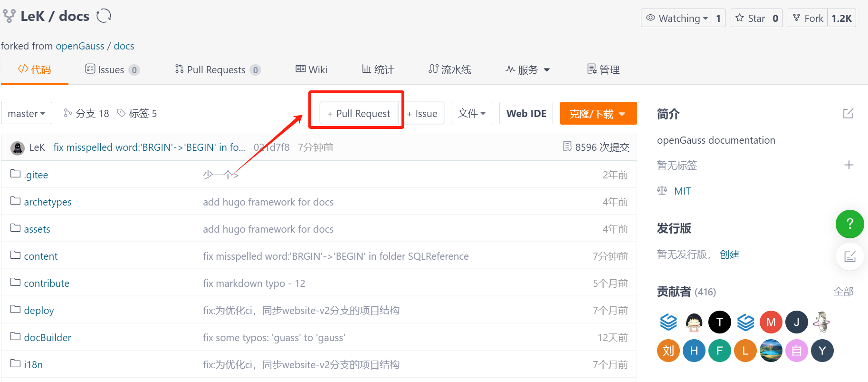Open LeK's avatar in the commit row
Image resolution: width=868 pixels, height=382 pixels.
pyautogui.click(x=18, y=148)
